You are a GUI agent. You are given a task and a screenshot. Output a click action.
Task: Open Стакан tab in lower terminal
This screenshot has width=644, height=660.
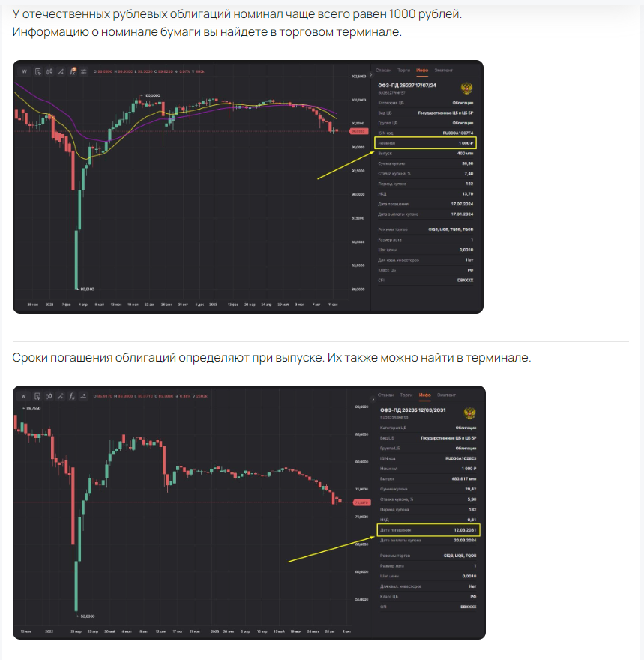click(x=385, y=394)
